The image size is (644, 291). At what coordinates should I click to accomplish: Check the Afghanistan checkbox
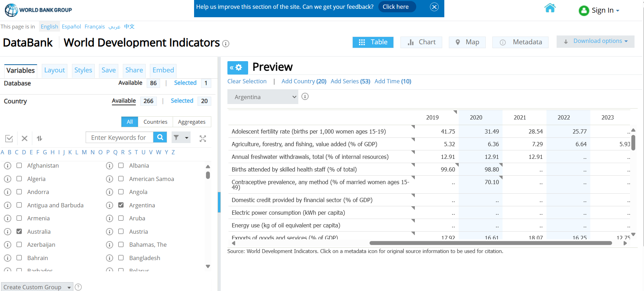click(19, 165)
